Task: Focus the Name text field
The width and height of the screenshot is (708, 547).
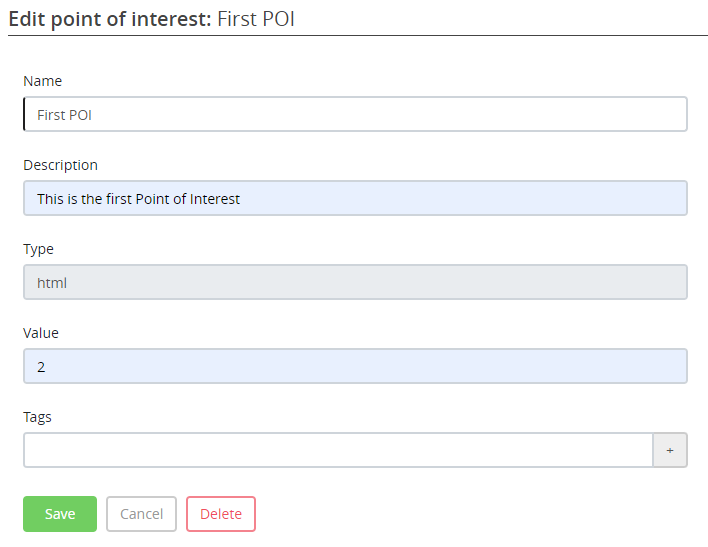Action: pyautogui.click(x=355, y=114)
